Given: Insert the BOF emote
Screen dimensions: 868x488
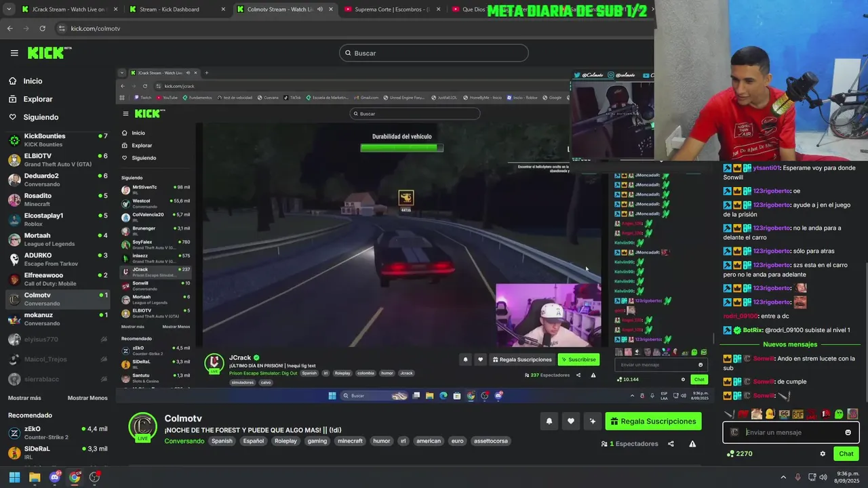Looking at the screenshot, I should [x=797, y=414].
